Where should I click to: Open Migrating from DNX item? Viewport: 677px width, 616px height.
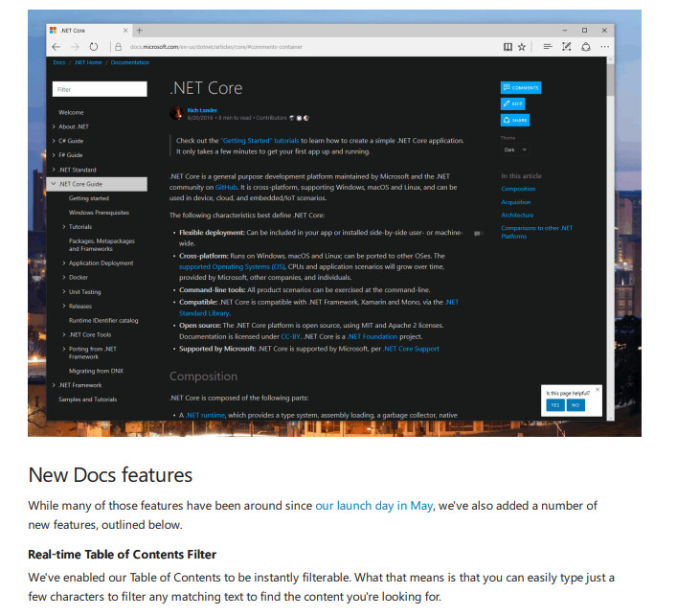(x=96, y=371)
